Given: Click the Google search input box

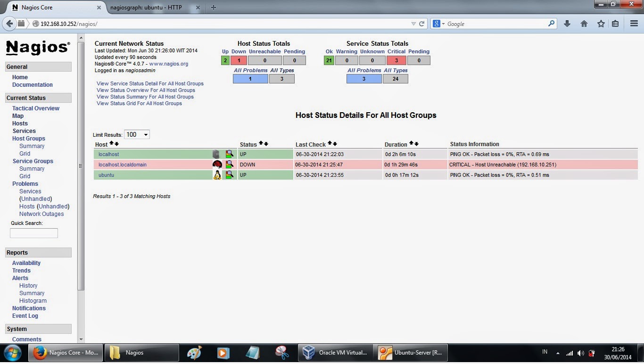Looking at the screenshot, I should point(496,24).
